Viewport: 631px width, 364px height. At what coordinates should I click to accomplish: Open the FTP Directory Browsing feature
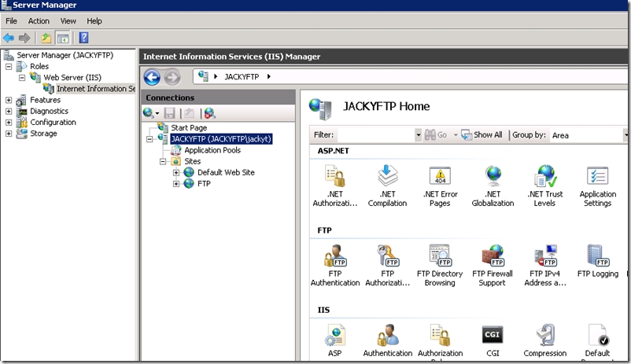[440, 265]
